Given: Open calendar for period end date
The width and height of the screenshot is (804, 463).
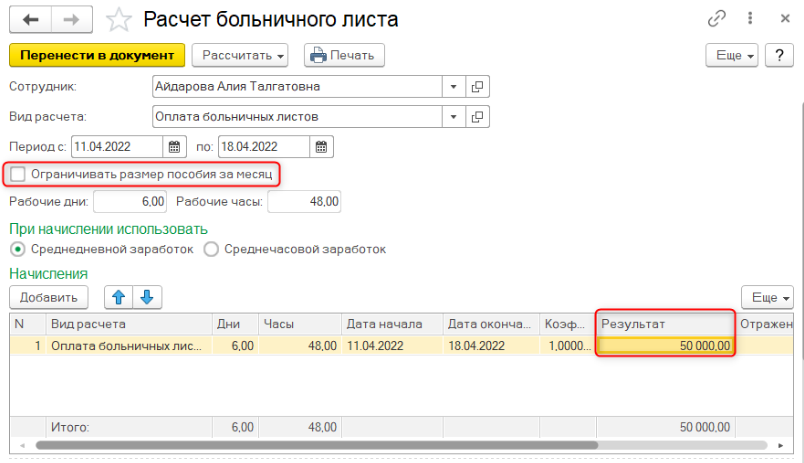Looking at the screenshot, I should click(x=321, y=147).
